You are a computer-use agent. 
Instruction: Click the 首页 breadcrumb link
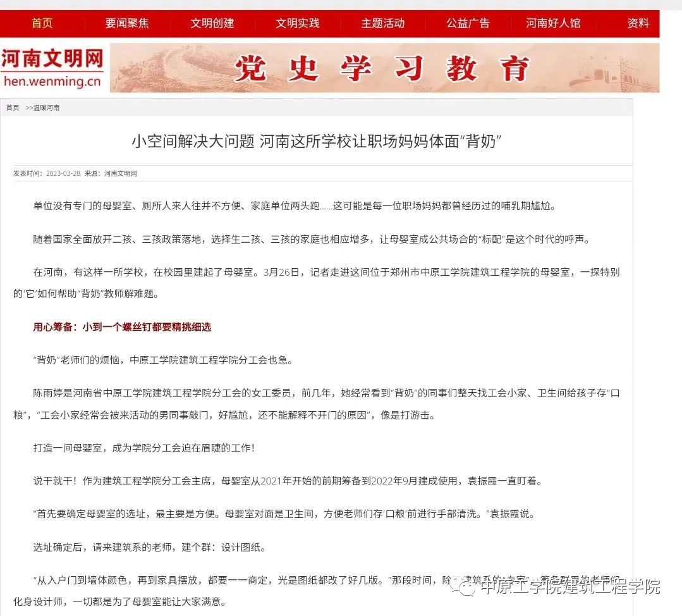click(x=13, y=108)
